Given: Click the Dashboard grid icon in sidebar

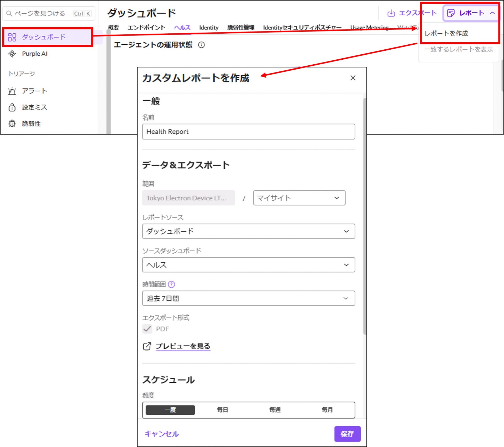Looking at the screenshot, I should tap(12, 37).
